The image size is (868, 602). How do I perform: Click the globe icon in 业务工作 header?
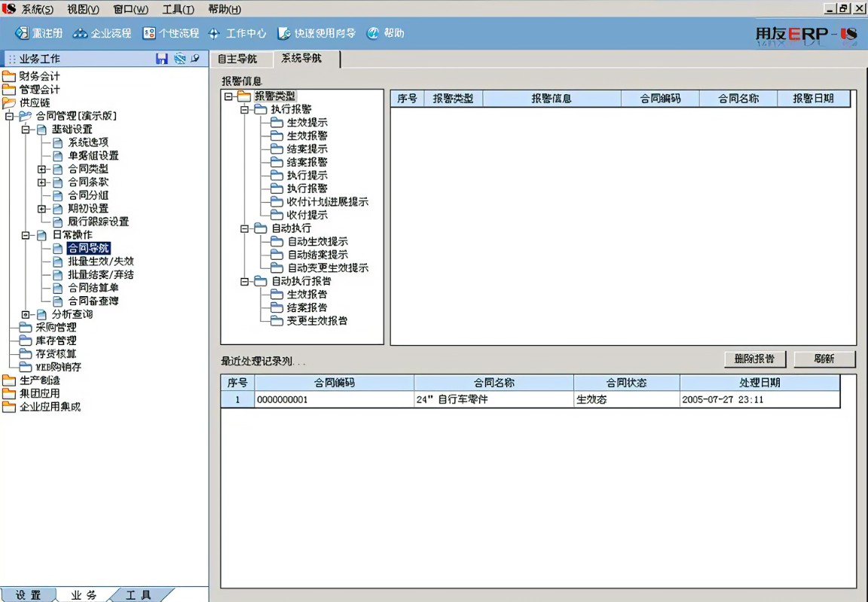pyautogui.click(x=179, y=59)
